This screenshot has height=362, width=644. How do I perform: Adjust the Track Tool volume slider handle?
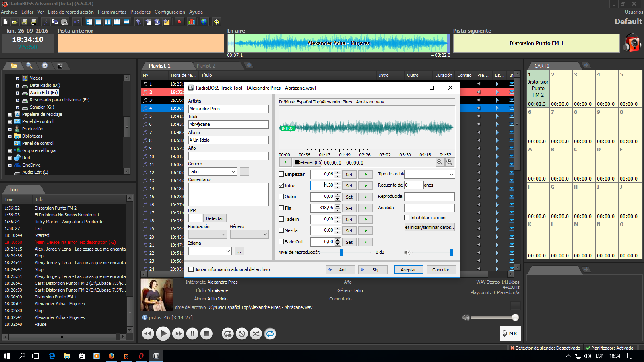(x=451, y=253)
